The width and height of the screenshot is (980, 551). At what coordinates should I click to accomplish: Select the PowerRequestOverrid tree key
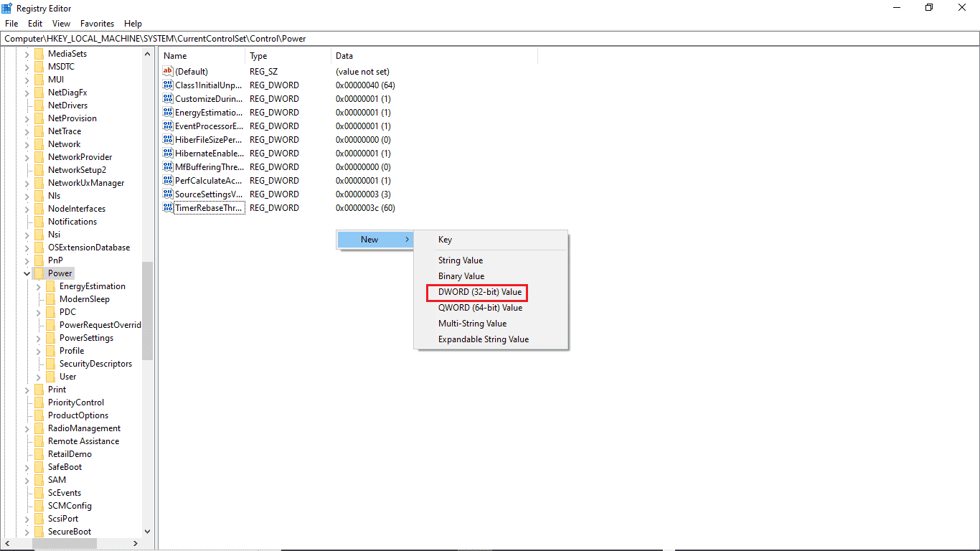coord(100,325)
